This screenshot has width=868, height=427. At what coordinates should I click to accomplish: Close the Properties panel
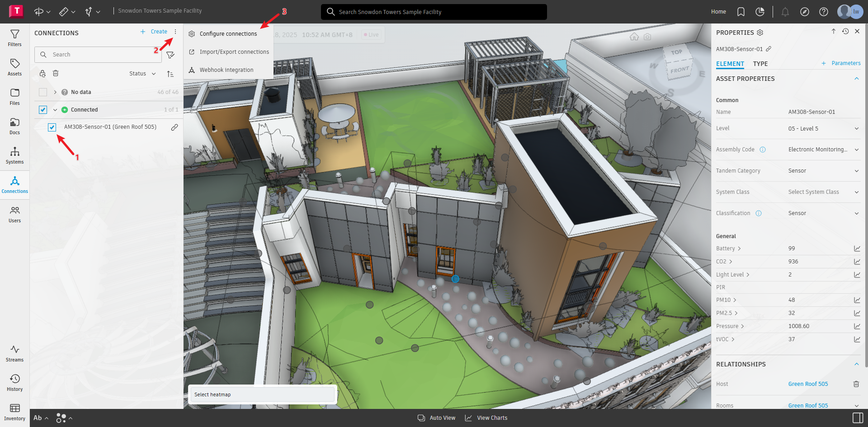coord(857,31)
